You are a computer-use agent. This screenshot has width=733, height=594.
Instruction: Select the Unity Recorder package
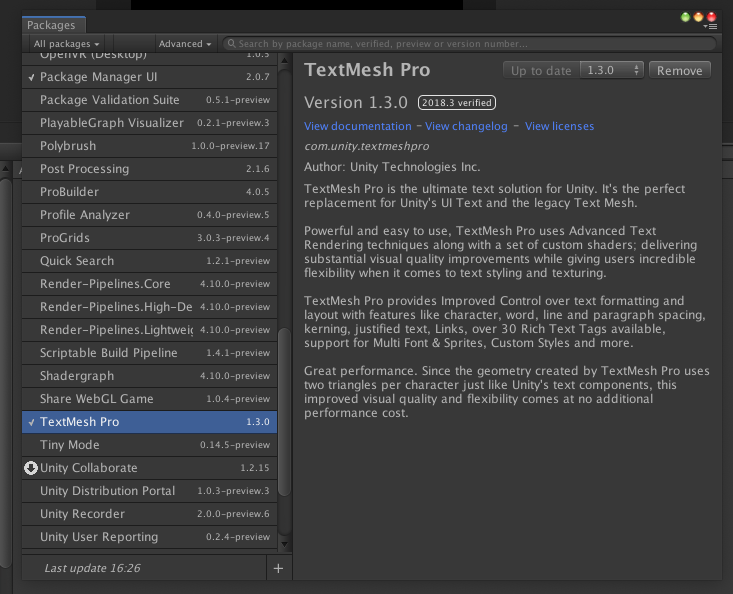149,514
